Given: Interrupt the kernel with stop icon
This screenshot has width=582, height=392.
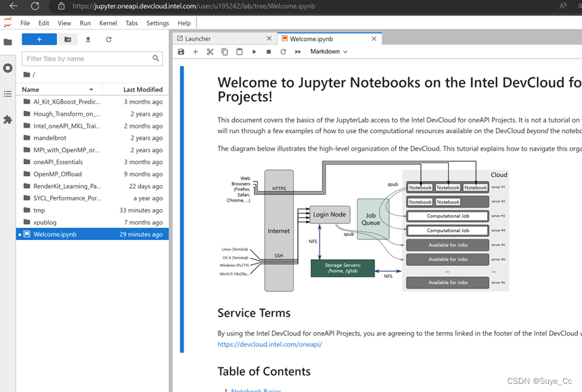Looking at the screenshot, I should pos(268,52).
